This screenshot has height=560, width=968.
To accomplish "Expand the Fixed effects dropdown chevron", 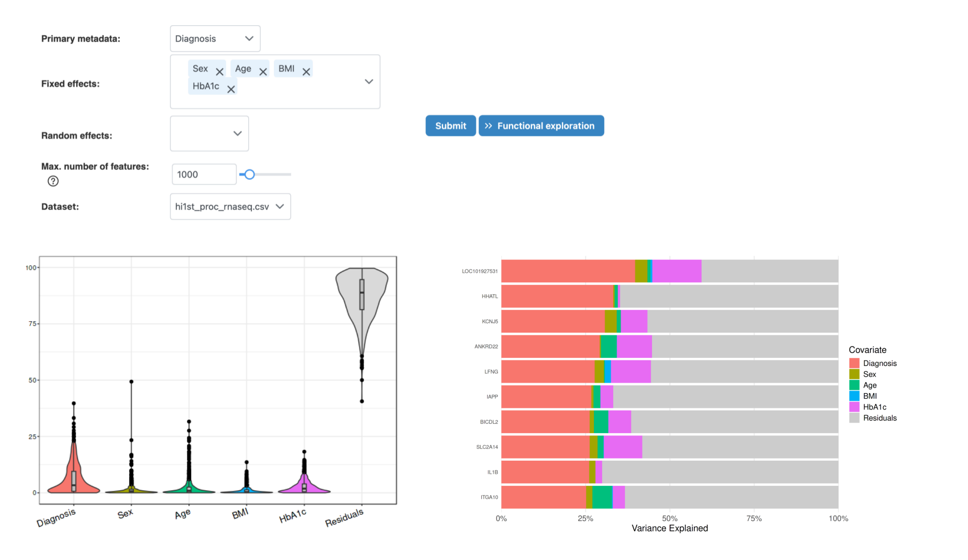I will (x=369, y=81).
